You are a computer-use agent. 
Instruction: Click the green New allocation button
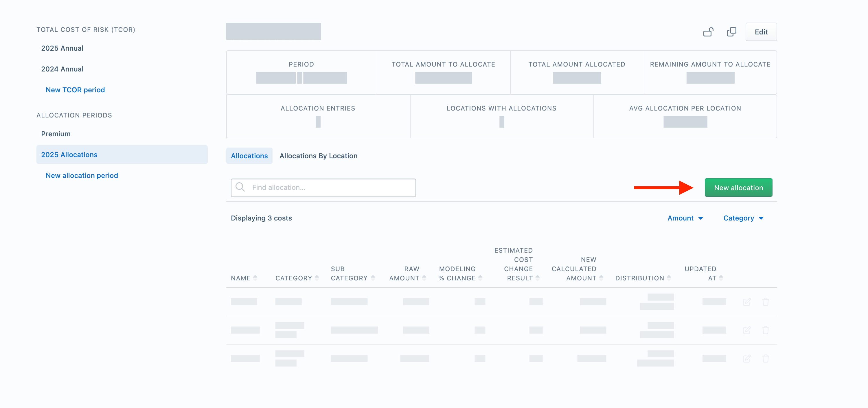tap(738, 188)
